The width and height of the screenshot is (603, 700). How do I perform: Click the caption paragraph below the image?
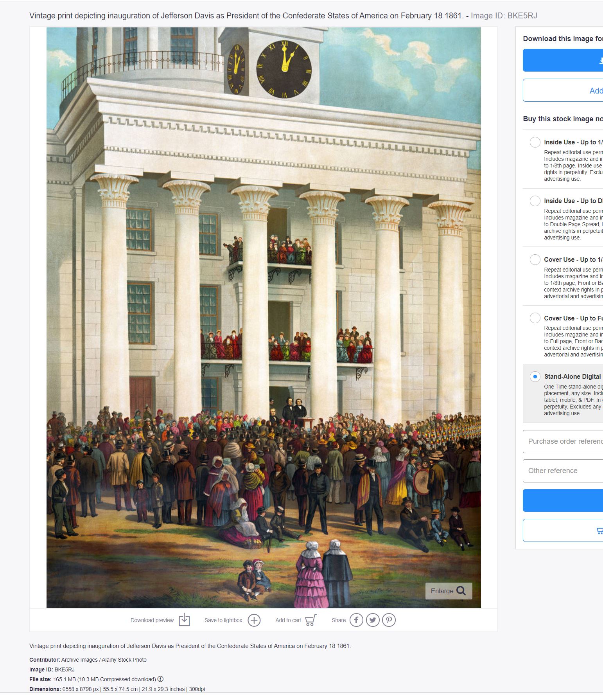(x=190, y=646)
